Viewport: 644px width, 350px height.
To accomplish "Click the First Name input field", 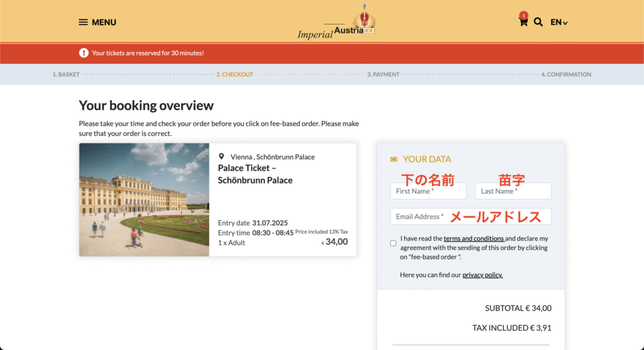I will [428, 191].
